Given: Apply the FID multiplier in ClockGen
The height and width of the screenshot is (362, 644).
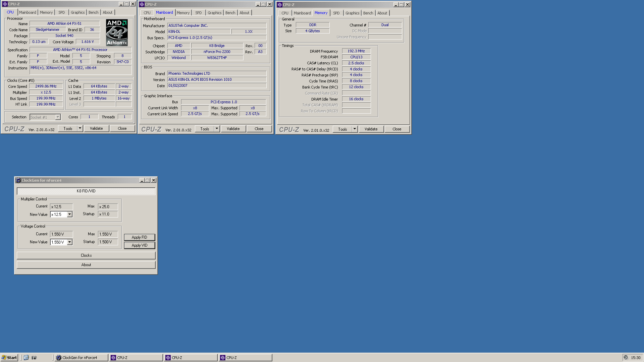Looking at the screenshot, I should 140,237.
